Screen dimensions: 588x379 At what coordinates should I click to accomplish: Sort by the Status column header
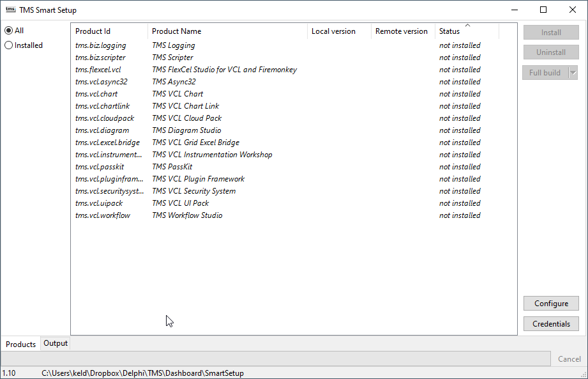coord(467,31)
